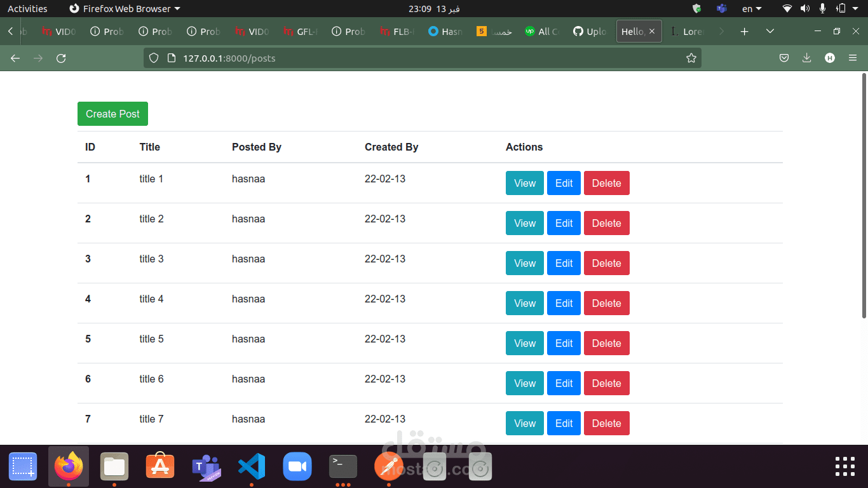
Task: Edit post title 2
Action: (x=564, y=223)
